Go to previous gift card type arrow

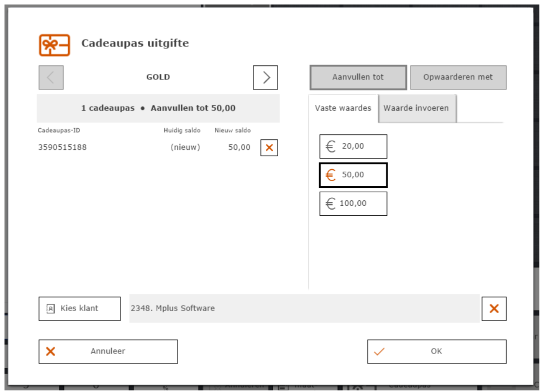pyautogui.click(x=51, y=77)
